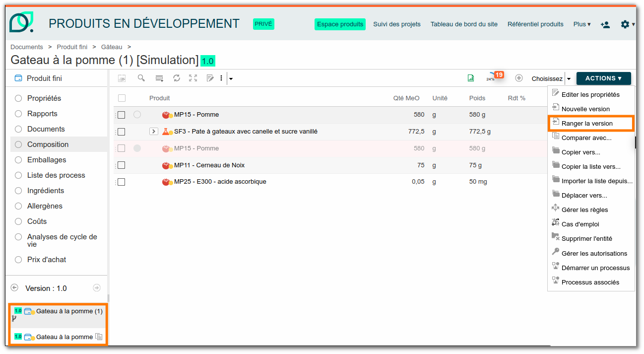Open the green spreadsheet export icon
Screen dimensions: 644x354
[470, 78]
